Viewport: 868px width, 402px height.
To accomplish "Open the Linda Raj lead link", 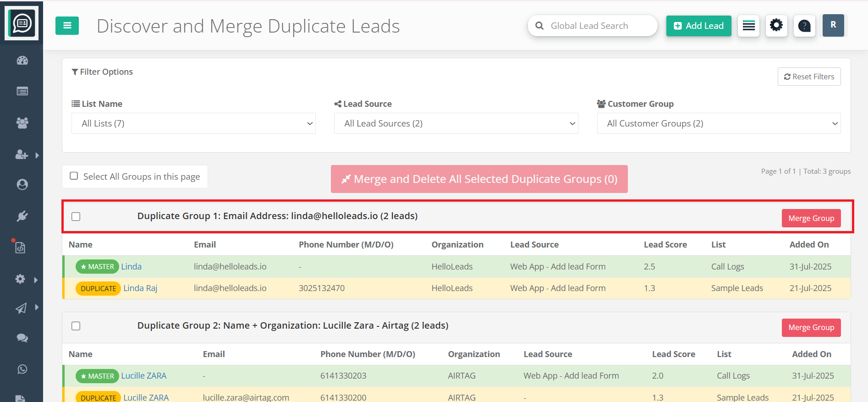I will tap(140, 288).
